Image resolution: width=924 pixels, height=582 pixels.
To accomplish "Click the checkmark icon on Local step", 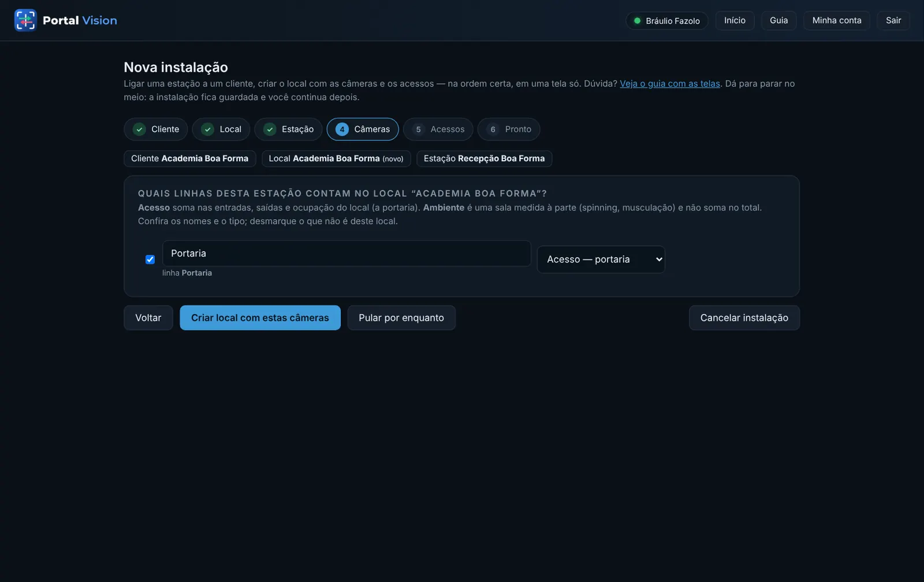I will click(207, 129).
